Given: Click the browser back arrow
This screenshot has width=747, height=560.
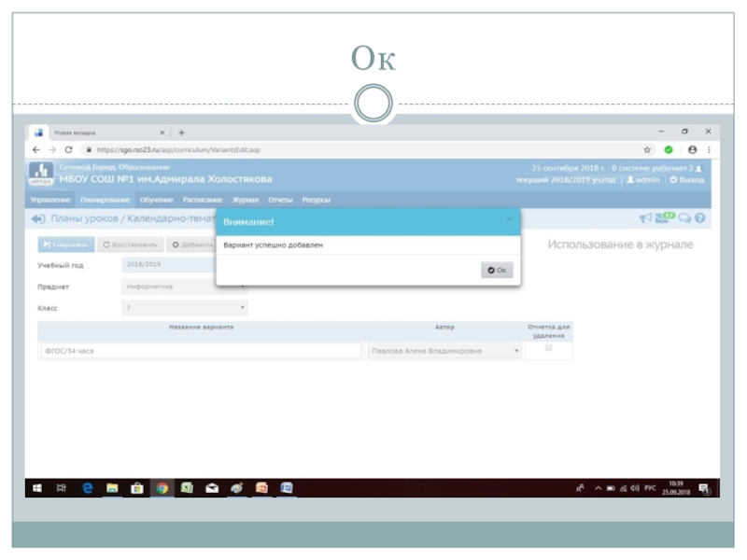Looking at the screenshot, I should click(x=36, y=150).
